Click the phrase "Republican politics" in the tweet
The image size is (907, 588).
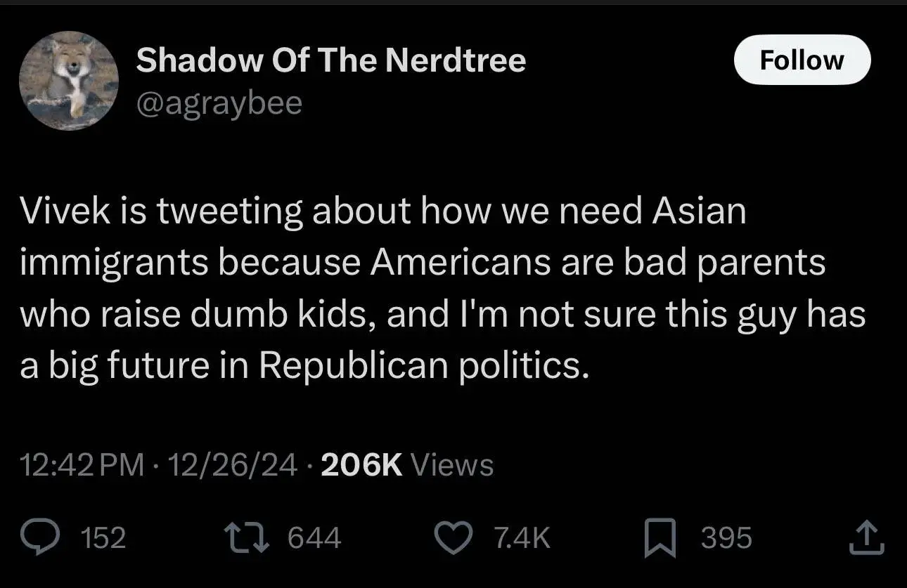pos(423,366)
